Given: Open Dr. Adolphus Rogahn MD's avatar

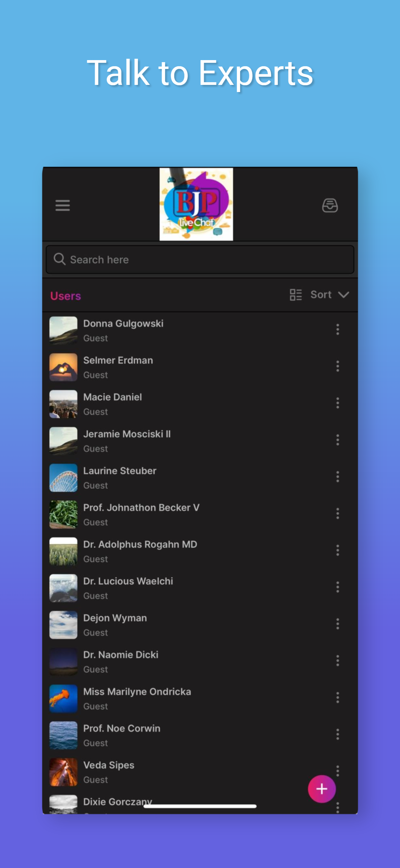Looking at the screenshot, I should (63, 551).
